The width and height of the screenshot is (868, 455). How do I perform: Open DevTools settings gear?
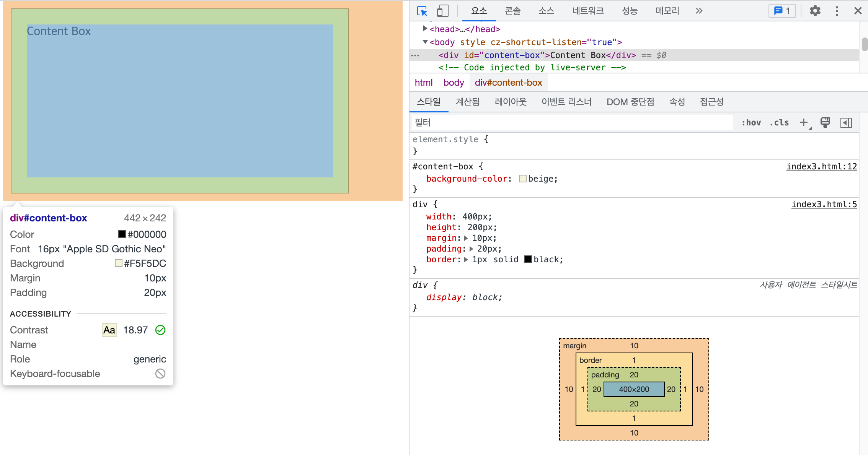pos(815,11)
